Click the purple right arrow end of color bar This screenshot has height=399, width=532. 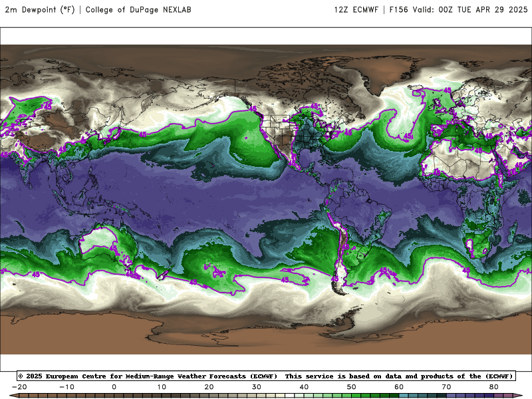pos(518,396)
